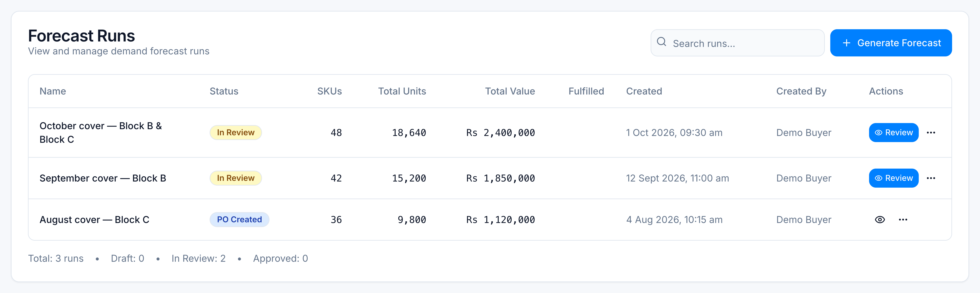Screen dimensions: 980x293
Task: Click the Rs 1,850,000 total value
Action: point(500,178)
